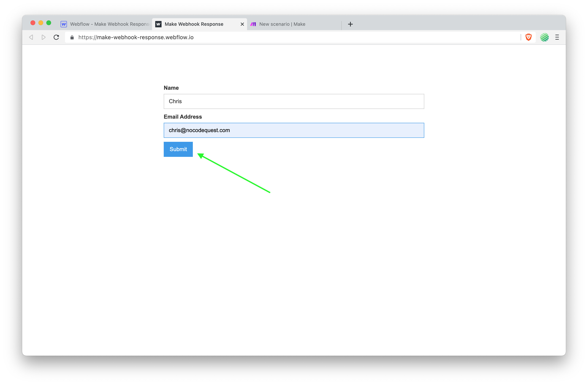Close the Make Webhook Response tab
The width and height of the screenshot is (588, 385).
(x=242, y=24)
